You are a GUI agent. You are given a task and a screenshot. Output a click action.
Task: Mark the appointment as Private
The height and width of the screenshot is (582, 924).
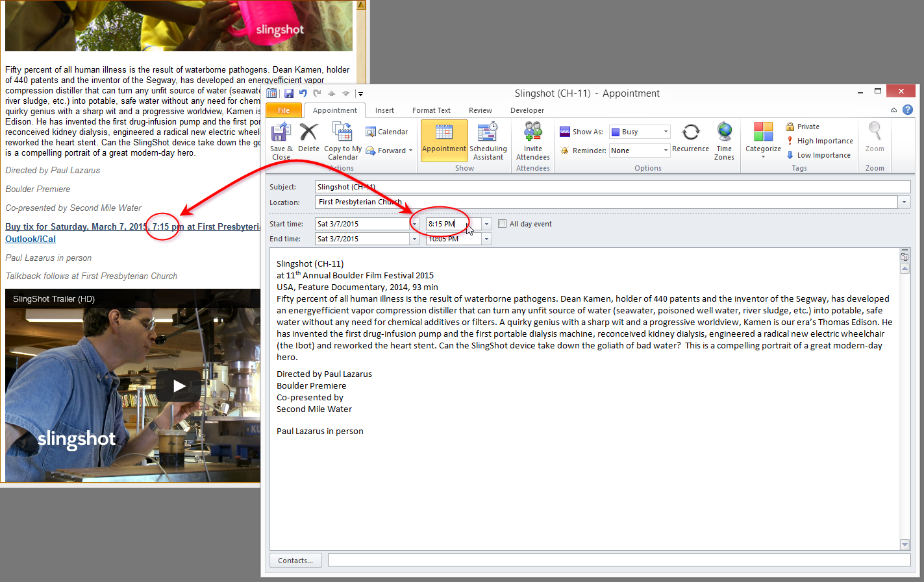point(803,127)
